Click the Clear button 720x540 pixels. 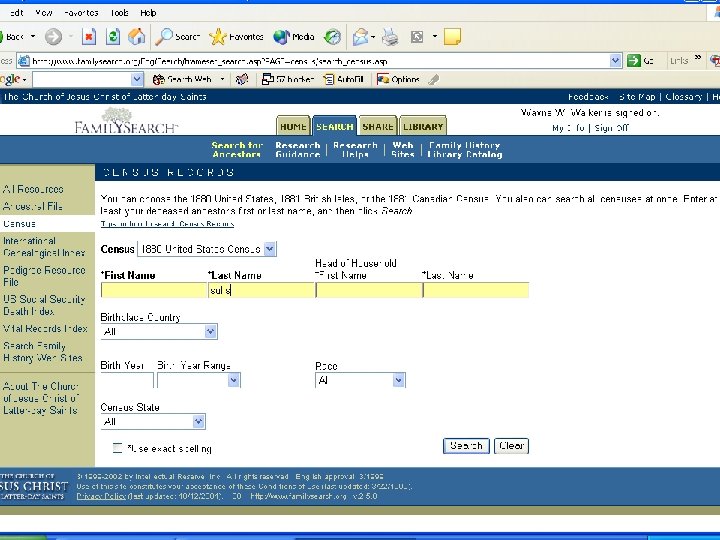512,446
